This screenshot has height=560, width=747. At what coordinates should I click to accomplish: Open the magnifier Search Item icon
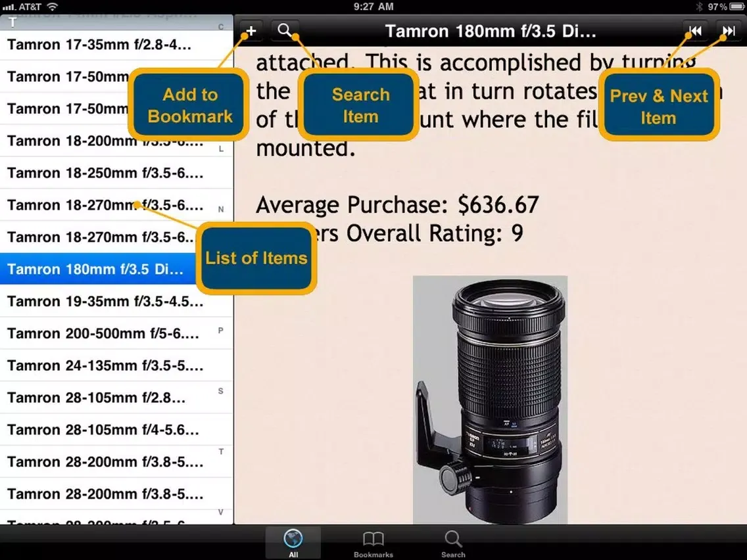285,31
